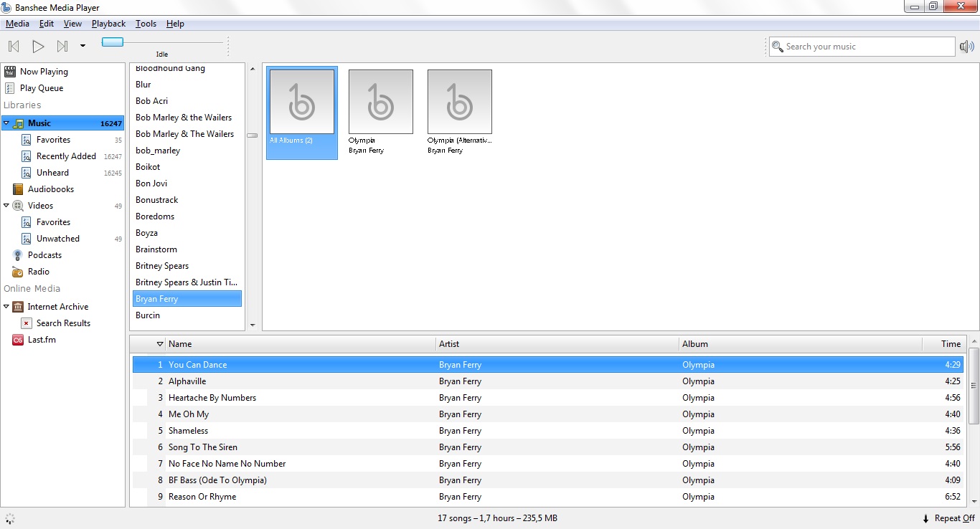Click the track number sort arrow header
The width and height of the screenshot is (980, 529).
pos(159,344)
